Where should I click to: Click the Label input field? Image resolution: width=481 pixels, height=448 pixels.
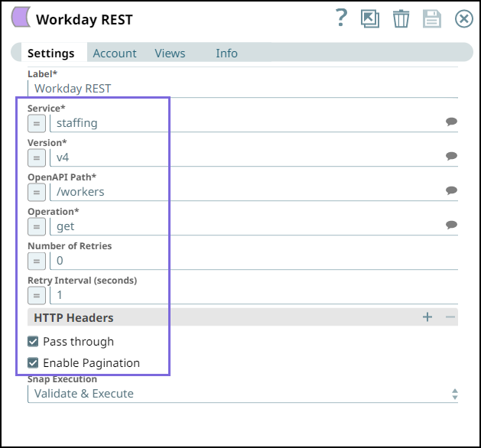(x=242, y=89)
